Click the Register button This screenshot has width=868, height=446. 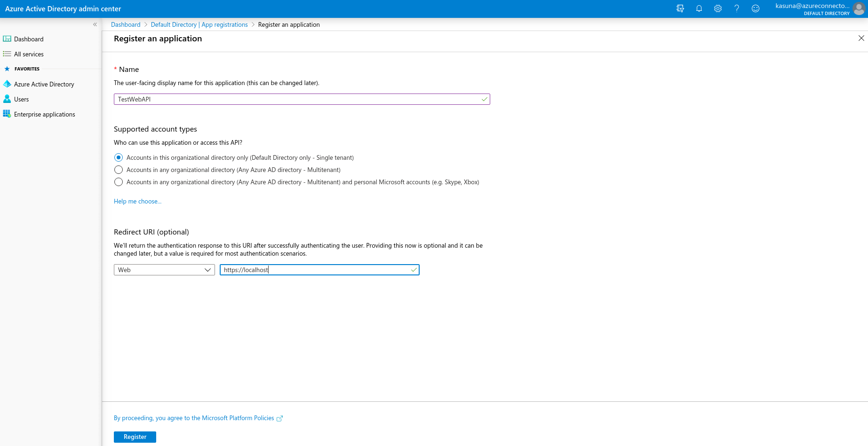click(x=135, y=437)
